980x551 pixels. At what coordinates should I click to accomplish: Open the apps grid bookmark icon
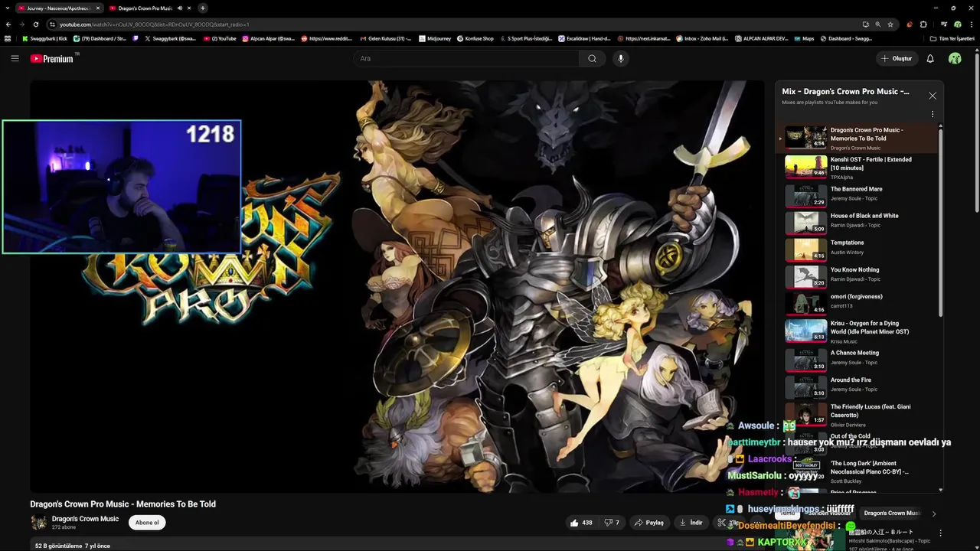point(8,38)
